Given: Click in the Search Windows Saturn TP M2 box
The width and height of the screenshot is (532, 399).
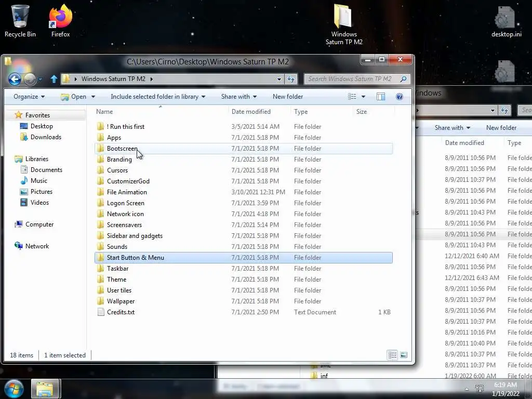Looking at the screenshot, I should (x=351, y=79).
